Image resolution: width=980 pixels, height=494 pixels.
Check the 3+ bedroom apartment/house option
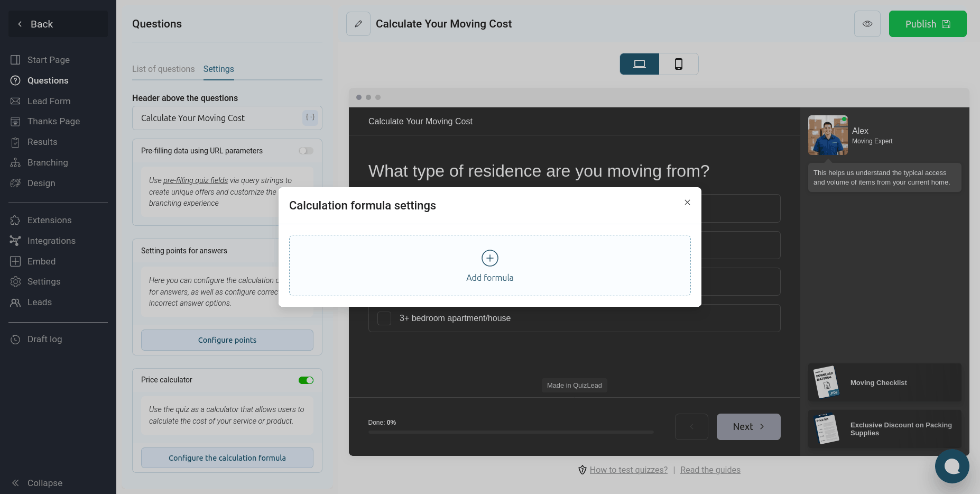[x=384, y=318]
